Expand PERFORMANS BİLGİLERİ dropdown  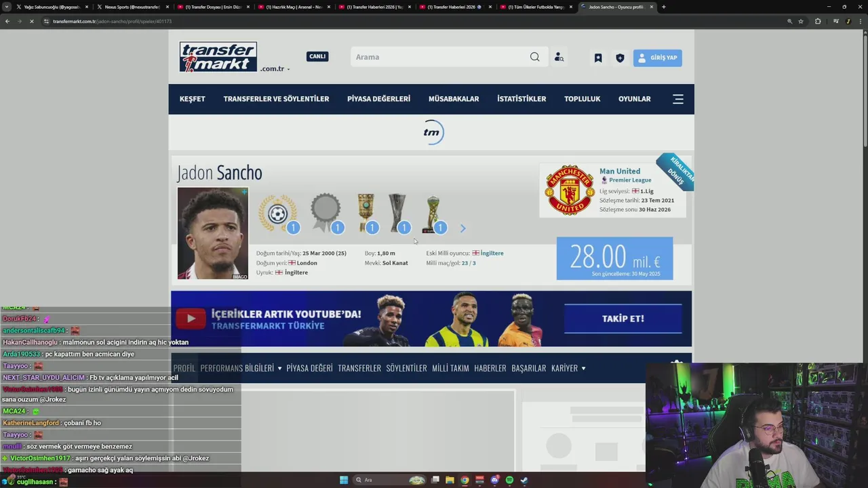tap(241, 368)
